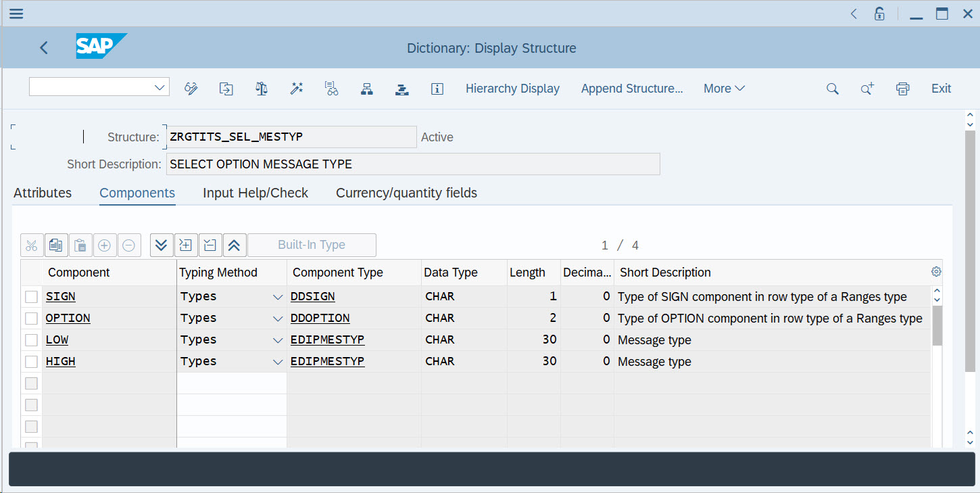Viewport: 980px width, 493px height.
Task: Open the Where-Used List icon
Action: tap(331, 89)
